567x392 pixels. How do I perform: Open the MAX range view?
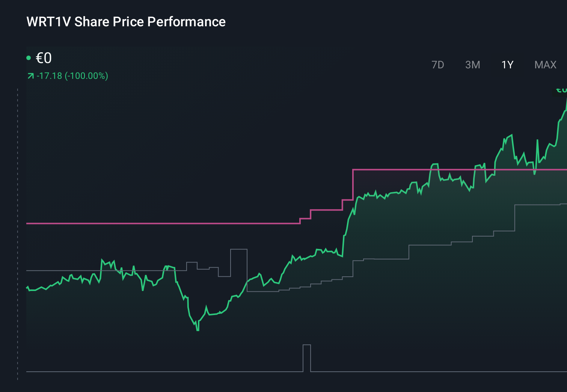pyautogui.click(x=545, y=65)
